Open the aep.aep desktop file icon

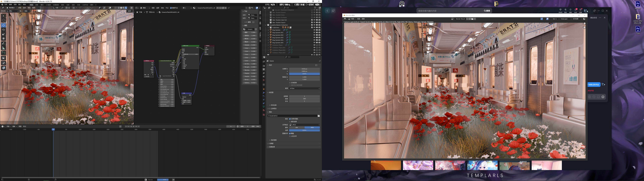pyautogui.click(x=638, y=5)
